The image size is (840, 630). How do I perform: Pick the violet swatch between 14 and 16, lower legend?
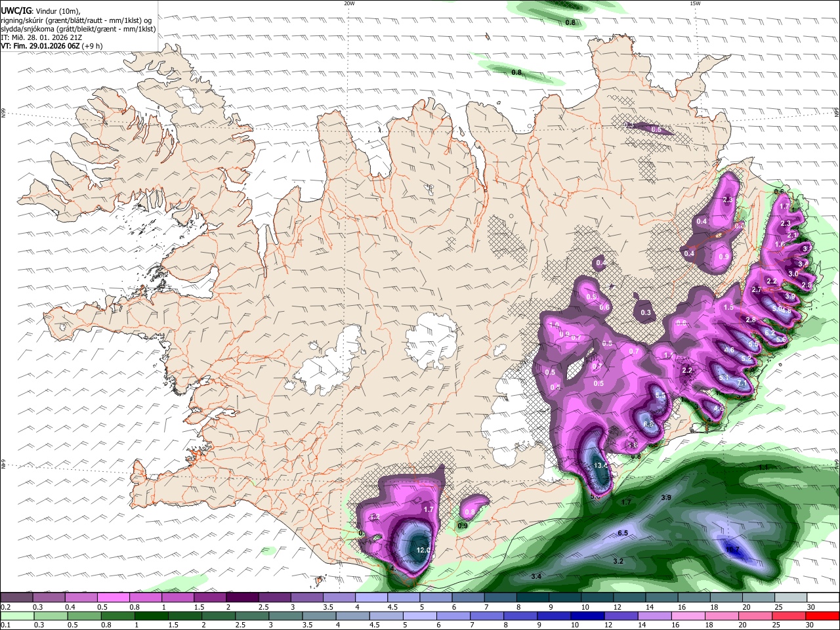click(654, 616)
